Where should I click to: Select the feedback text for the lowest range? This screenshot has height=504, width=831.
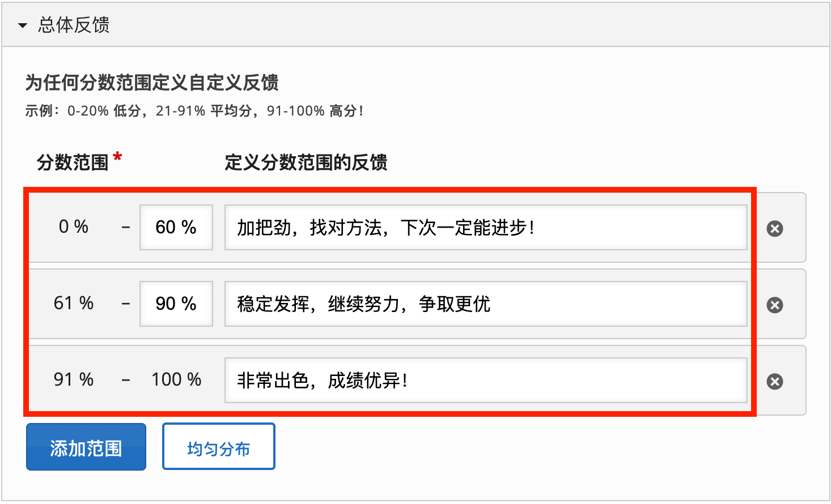pos(486,227)
